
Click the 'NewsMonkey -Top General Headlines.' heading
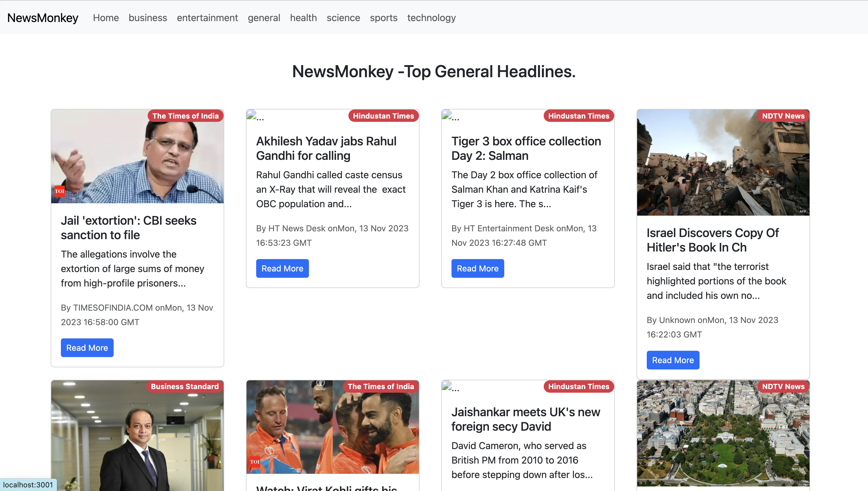pos(434,71)
